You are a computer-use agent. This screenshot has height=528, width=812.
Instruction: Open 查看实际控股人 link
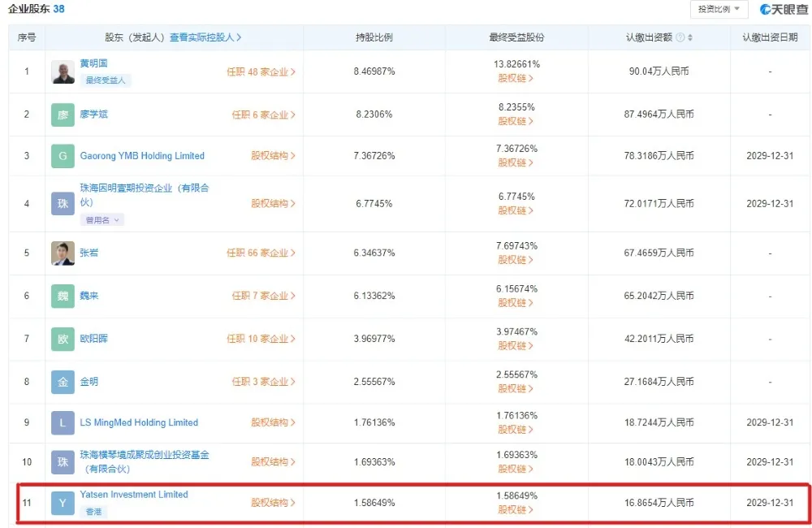[x=205, y=37]
